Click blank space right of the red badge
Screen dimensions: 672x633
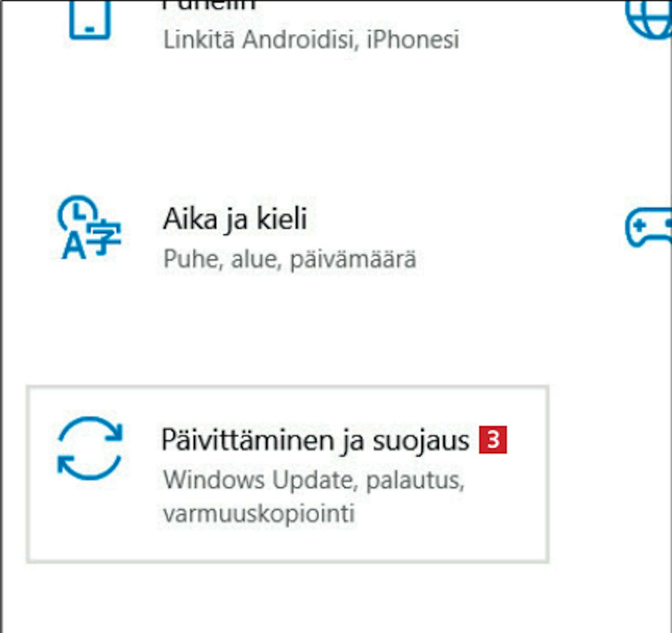pyautogui.click(x=527, y=440)
